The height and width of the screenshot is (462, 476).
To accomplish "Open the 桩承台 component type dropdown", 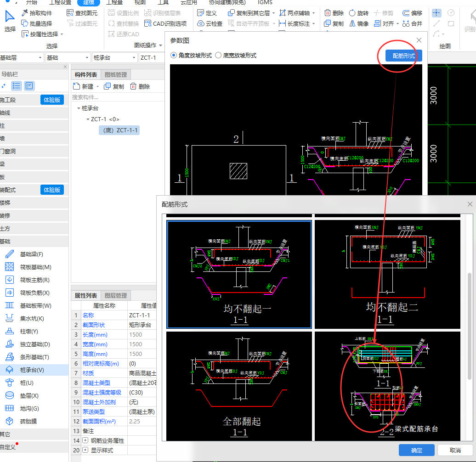I will tap(114, 58).
